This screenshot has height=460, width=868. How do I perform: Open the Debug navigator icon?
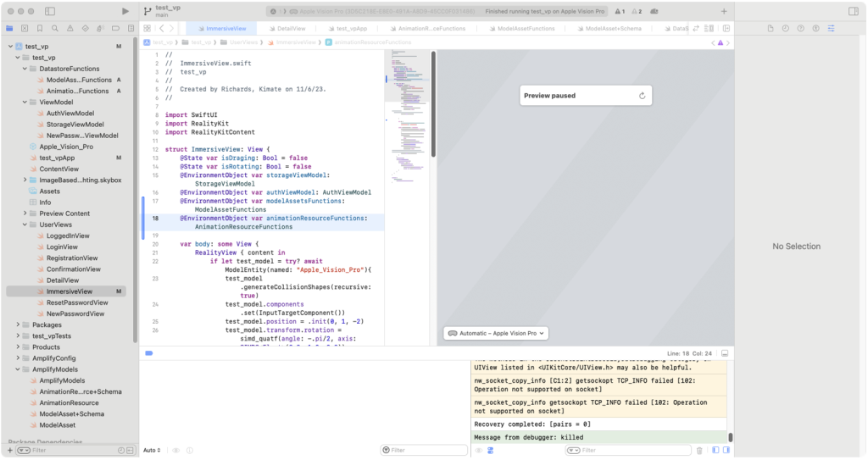tap(100, 28)
